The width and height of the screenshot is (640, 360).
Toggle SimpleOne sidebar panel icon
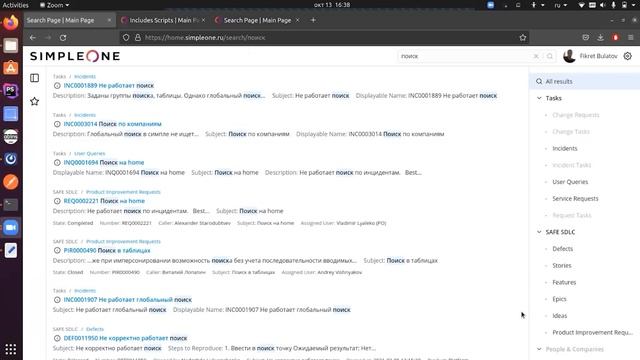[35, 78]
